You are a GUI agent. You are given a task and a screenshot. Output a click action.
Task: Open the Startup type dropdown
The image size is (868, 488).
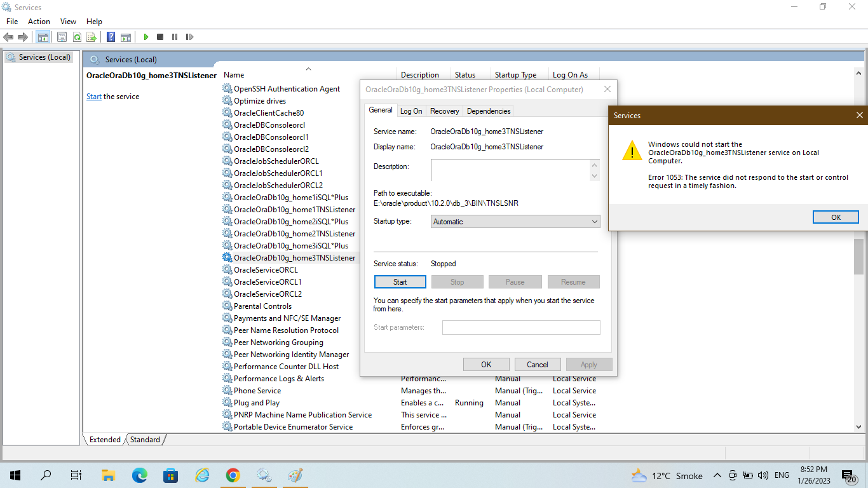[515, 222]
